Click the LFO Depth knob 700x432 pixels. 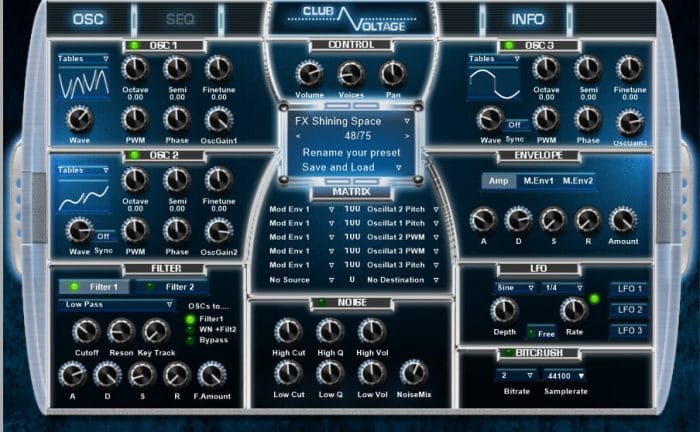coord(504,311)
